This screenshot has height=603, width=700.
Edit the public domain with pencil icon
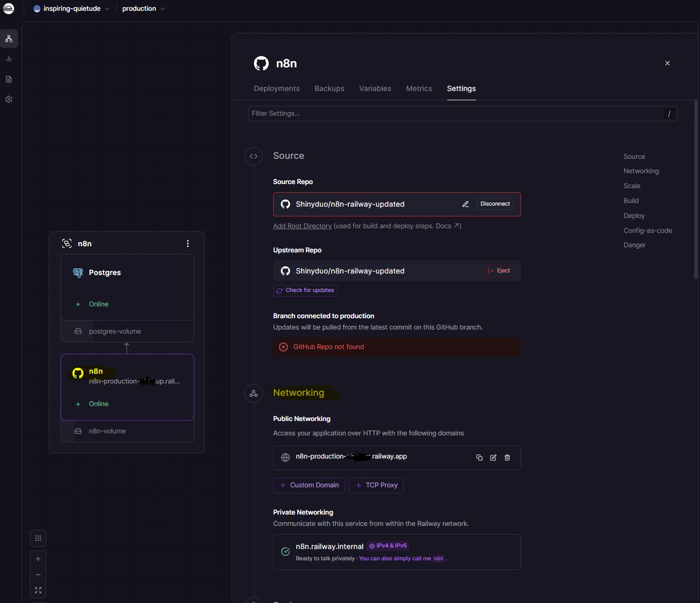(x=493, y=458)
